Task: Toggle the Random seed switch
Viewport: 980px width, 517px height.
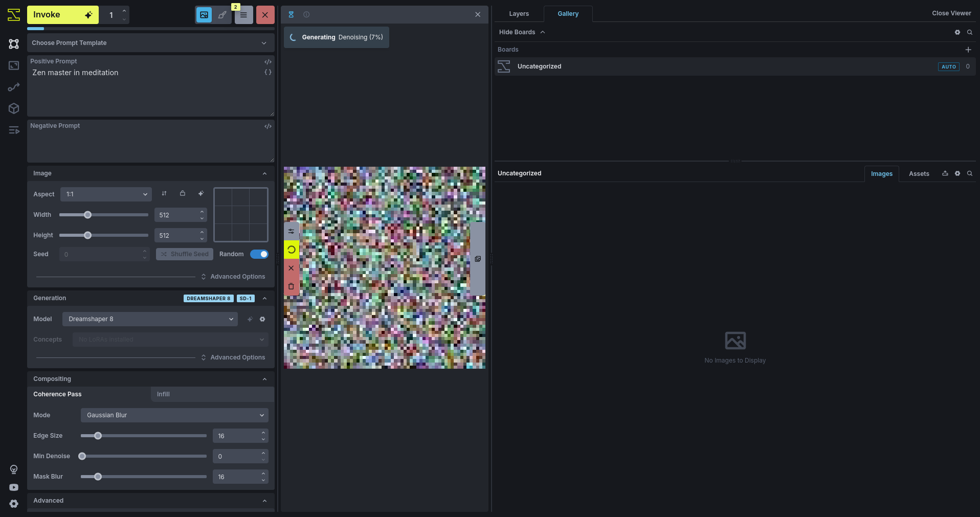Action: click(x=259, y=254)
